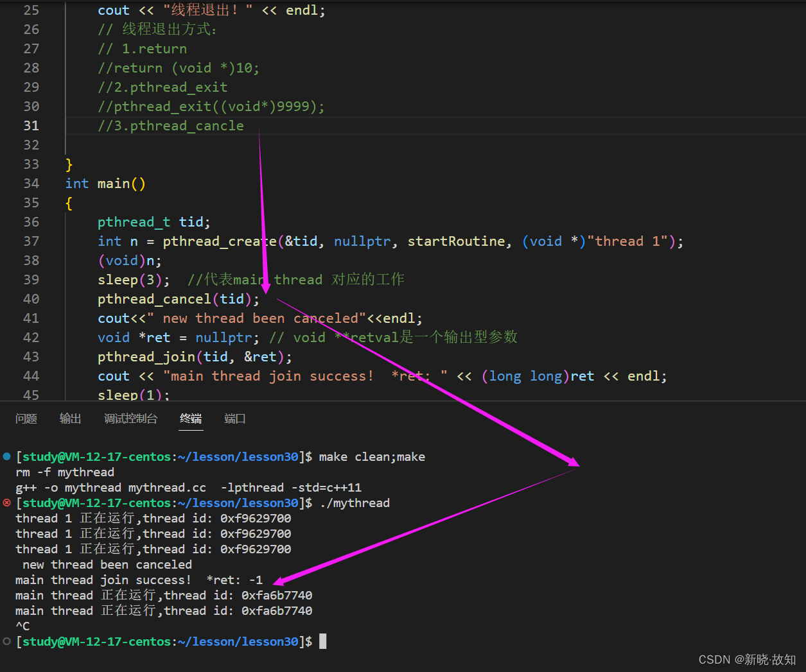This screenshot has height=672, width=806.
Task: Select the 终端 tab
Action: pyautogui.click(x=191, y=418)
